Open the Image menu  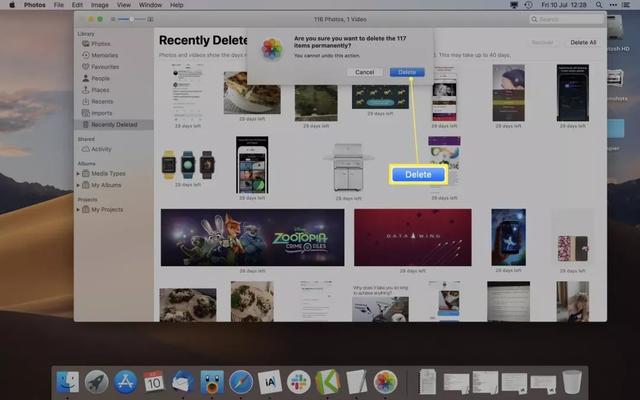point(100,5)
